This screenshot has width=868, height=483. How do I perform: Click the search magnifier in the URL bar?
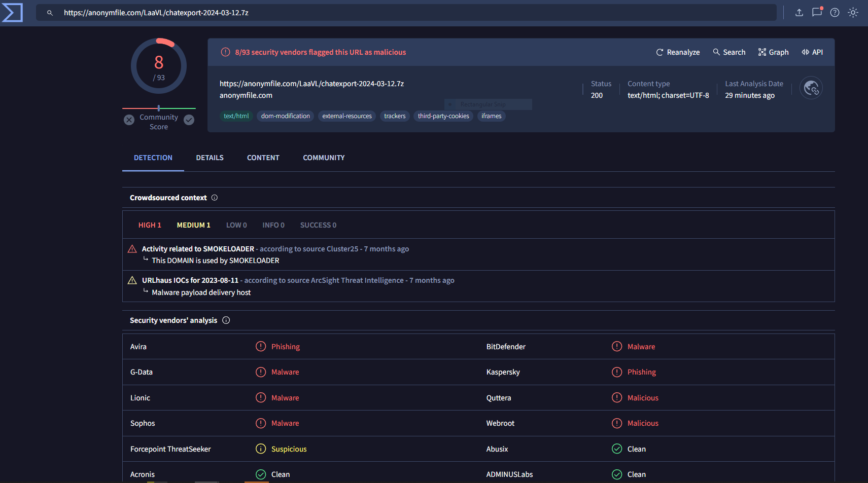point(50,13)
